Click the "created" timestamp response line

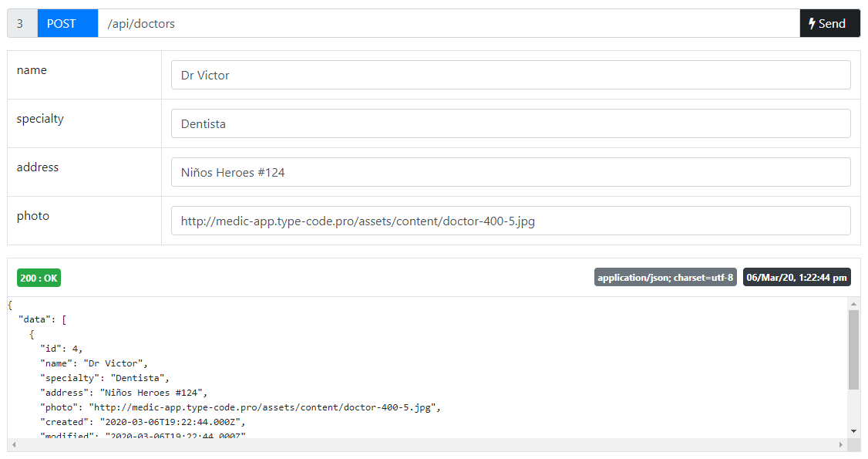[x=143, y=422]
